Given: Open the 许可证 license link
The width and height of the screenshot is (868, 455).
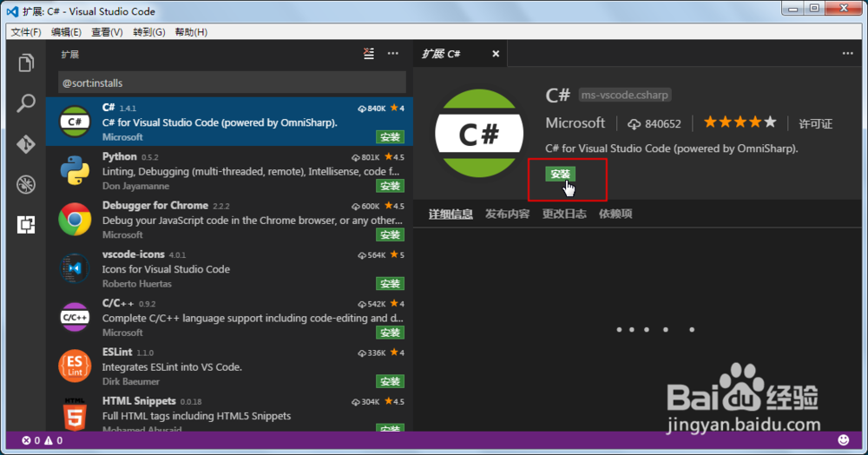Looking at the screenshot, I should click(815, 124).
